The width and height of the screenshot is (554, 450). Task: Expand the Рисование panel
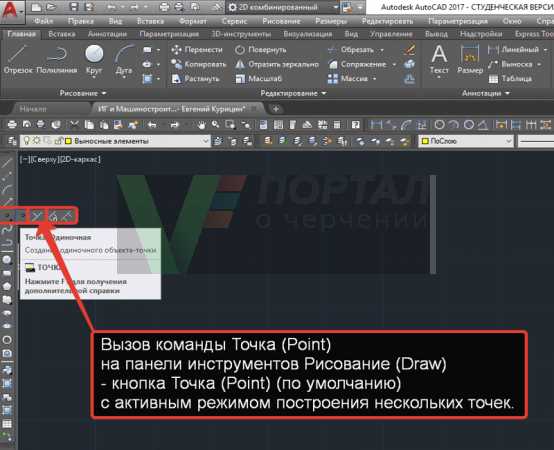[83, 93]
